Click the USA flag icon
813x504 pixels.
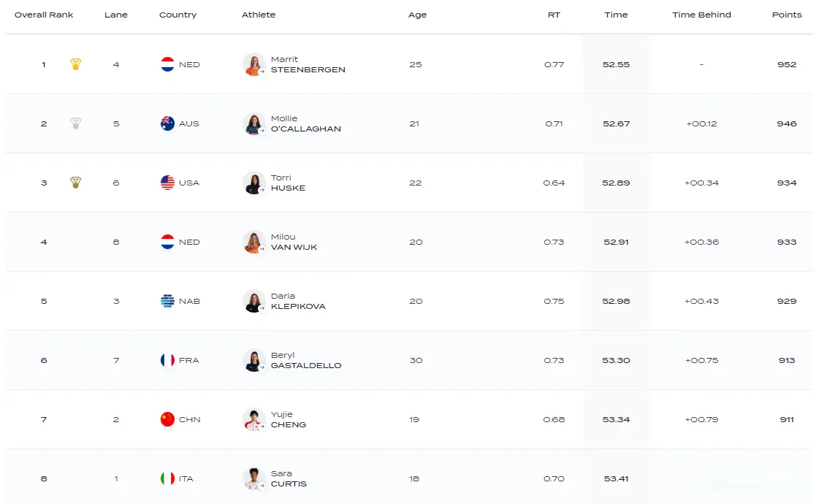pyautogui.click(x=168, y=183)
